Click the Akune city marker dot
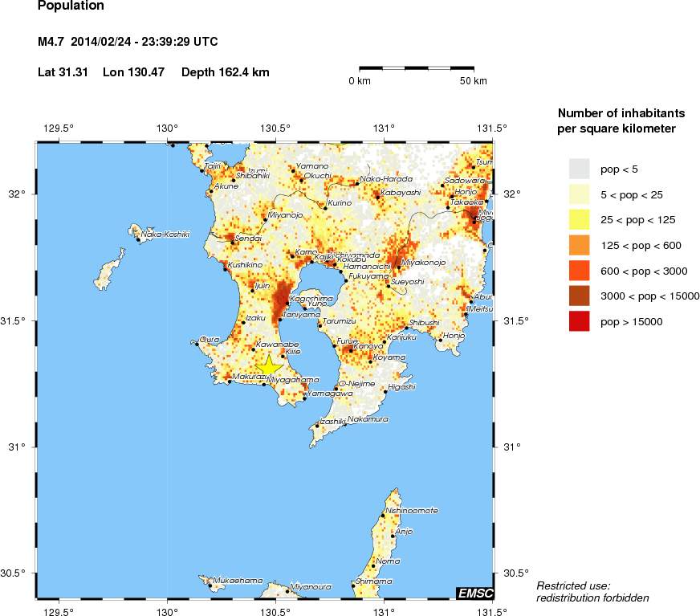Screen dimensions: 700x616 [211, 191]
